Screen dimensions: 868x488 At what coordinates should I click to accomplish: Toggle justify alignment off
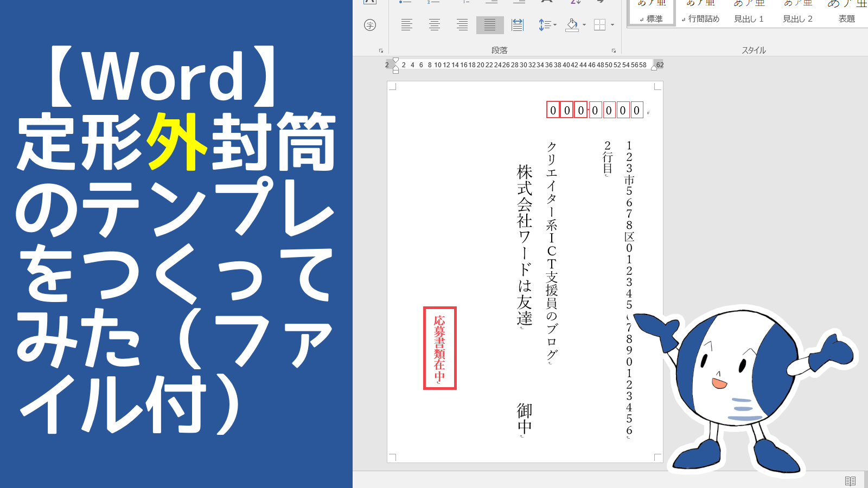(x=489, y=24)
